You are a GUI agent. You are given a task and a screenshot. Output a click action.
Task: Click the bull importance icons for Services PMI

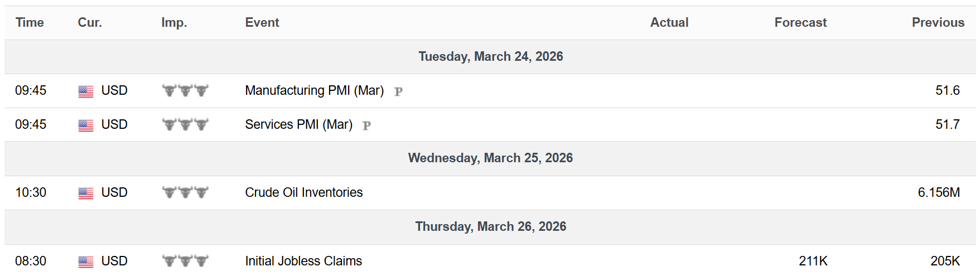pyautogui.click(x=185, y=124)
